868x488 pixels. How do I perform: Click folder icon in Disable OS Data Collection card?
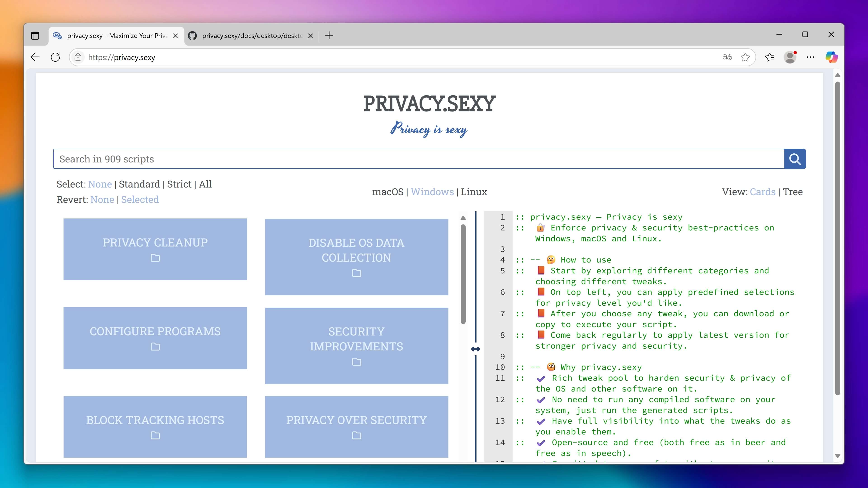point(356,273)
